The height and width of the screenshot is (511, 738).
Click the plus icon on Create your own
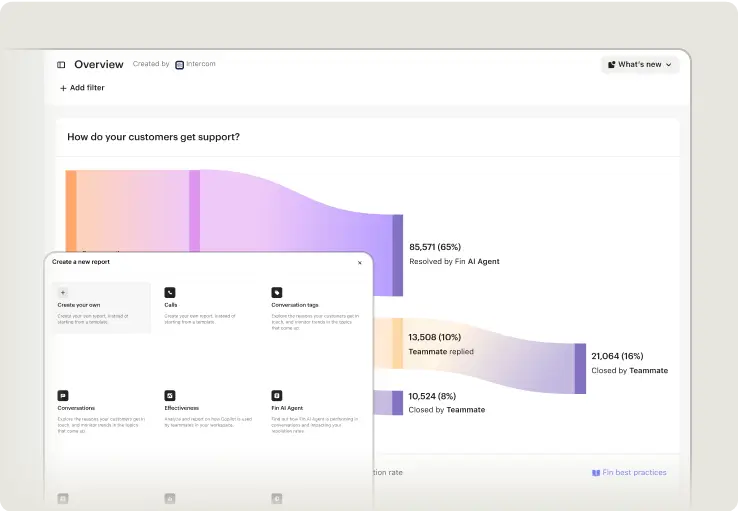[63, 292]
